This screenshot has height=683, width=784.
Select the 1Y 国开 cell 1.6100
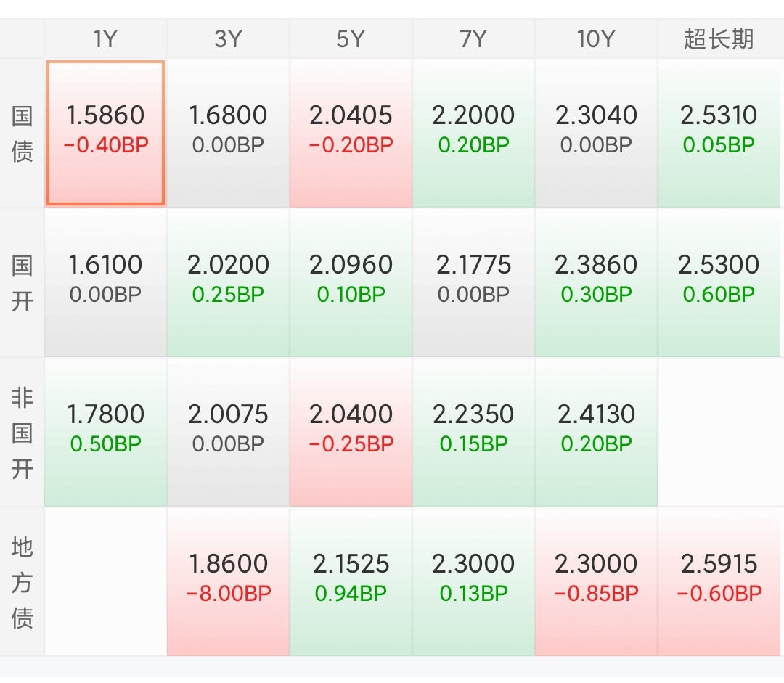click(x=106, y=282)
